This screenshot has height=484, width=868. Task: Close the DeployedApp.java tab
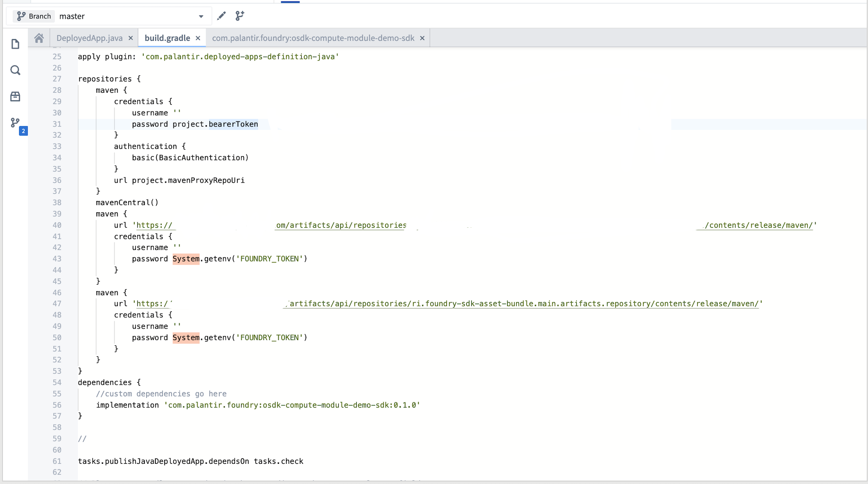pos(130,38)
